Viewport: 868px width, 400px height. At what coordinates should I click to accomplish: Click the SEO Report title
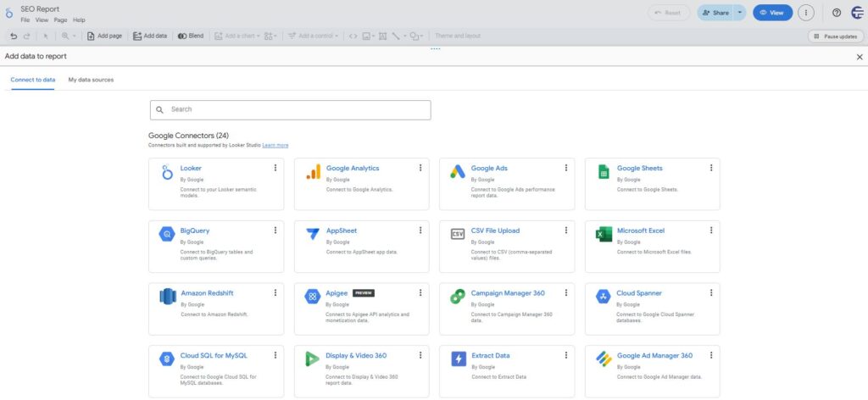click(40, 8)
